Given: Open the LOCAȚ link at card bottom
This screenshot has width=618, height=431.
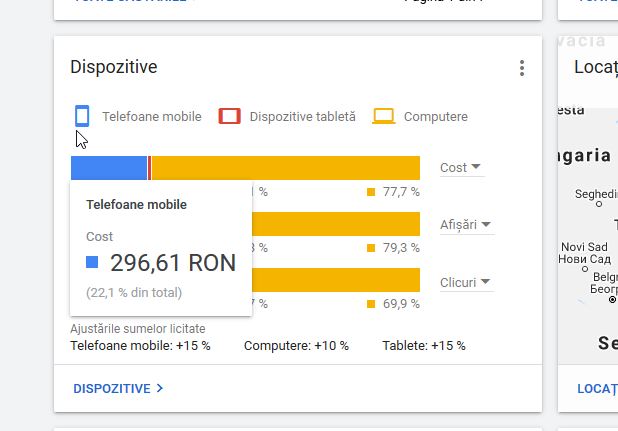Looking at the screenshot, I should [x=597, y=388].
